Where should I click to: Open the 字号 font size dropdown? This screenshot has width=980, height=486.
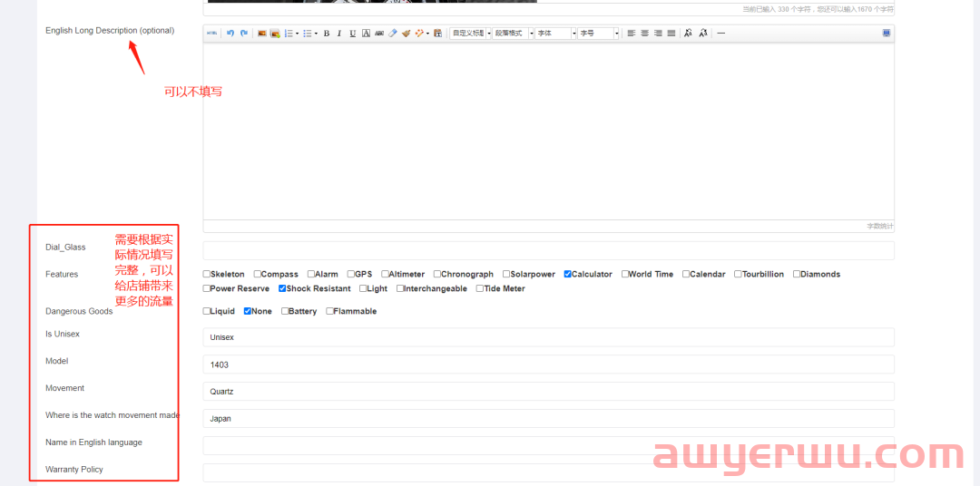(x=599, y=34)
